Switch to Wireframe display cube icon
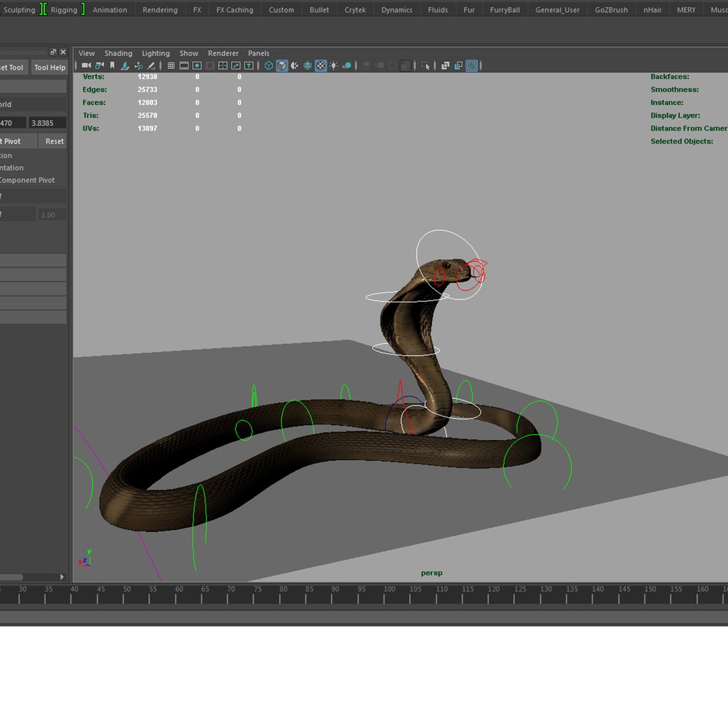The width and height of the screenshot is (728, 728). [269, 65]
